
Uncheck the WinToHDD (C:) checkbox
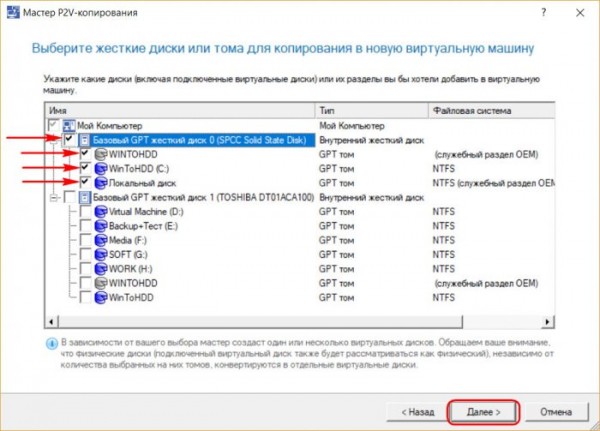[85, 168]
